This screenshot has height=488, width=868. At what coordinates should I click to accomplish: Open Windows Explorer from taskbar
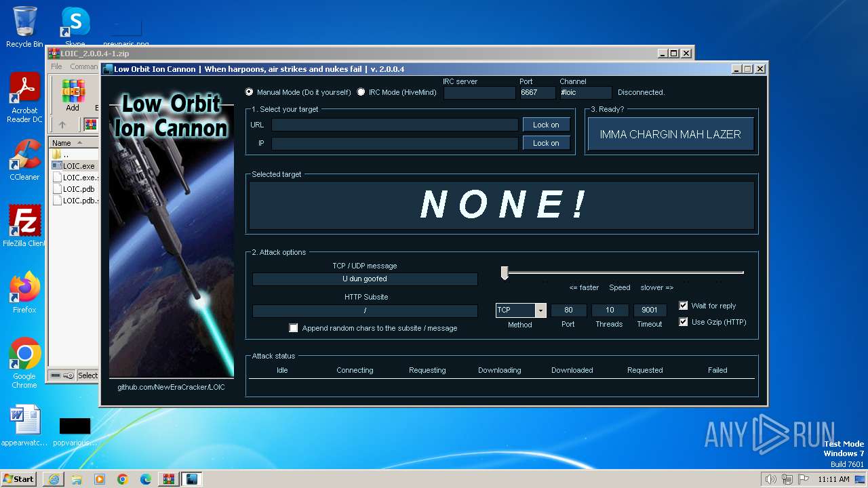77,479
